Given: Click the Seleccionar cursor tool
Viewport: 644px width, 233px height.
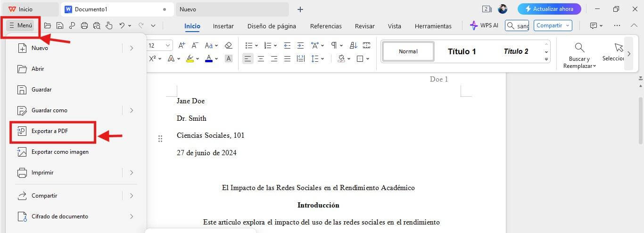Looking at the screenshot, I should tap(613, 52).
